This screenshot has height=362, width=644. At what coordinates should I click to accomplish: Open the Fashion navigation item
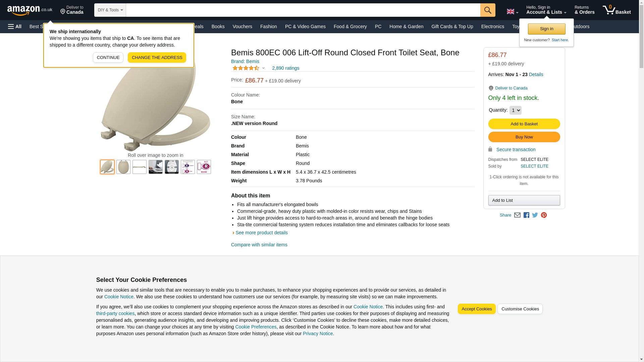coord(269,26)
